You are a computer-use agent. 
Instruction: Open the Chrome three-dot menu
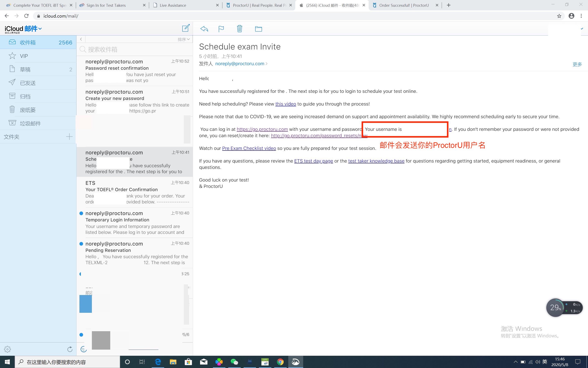coord(581,16)
